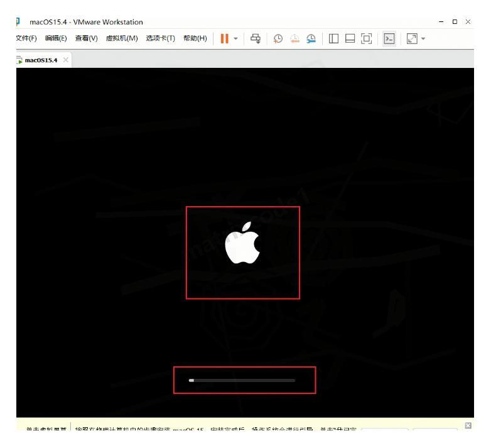Maximize the VMware Workstation window
This screenshot has height=448, width=491.
tap(455, 21)
